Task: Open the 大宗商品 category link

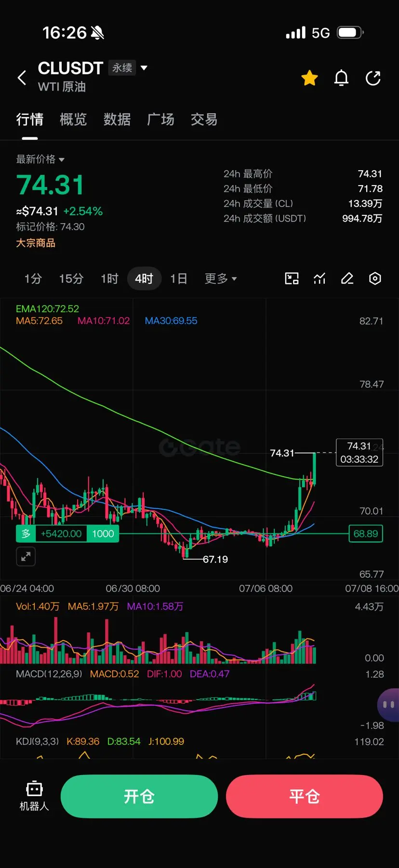Action: coord(36,243)
